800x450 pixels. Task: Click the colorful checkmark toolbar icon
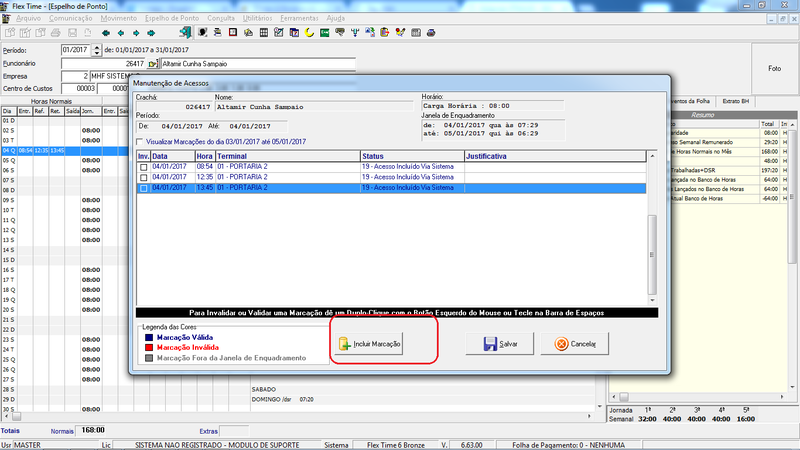[401, 33]
